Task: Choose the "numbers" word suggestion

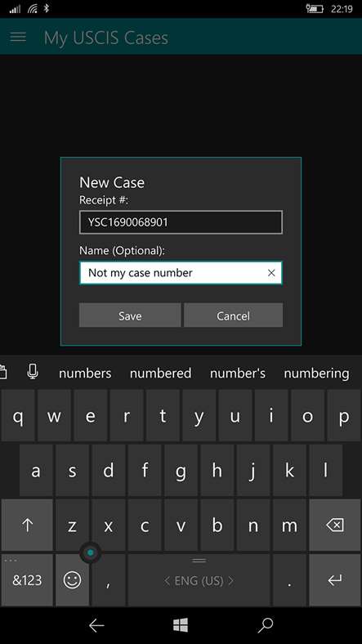Action: click(x=85, y=373)
